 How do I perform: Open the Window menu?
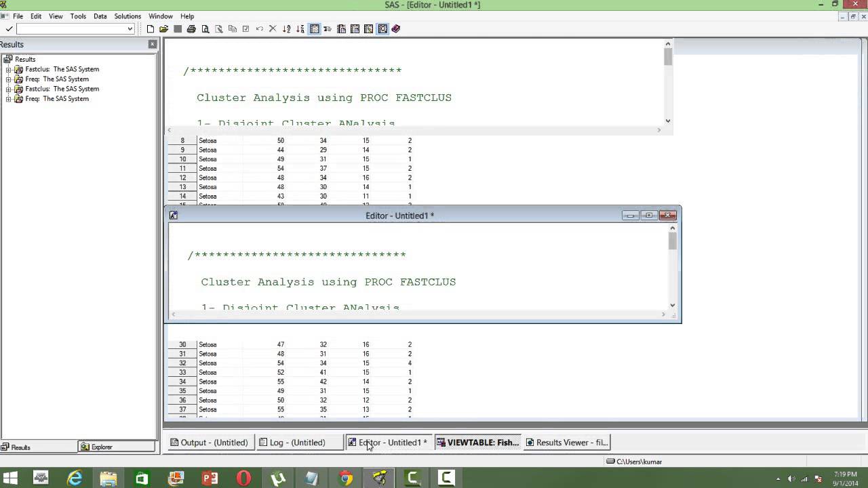point(161,16)
